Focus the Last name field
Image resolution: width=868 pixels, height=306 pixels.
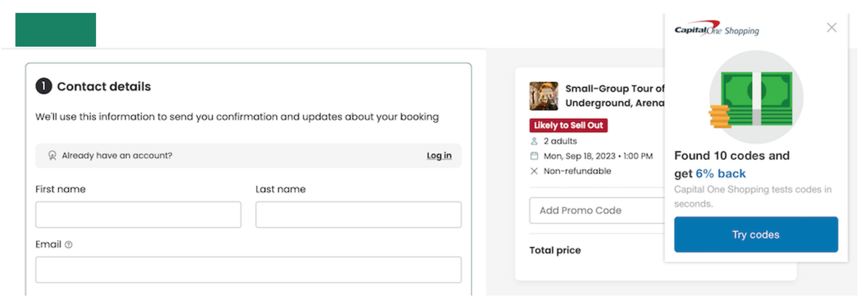(x=358, y=215)
